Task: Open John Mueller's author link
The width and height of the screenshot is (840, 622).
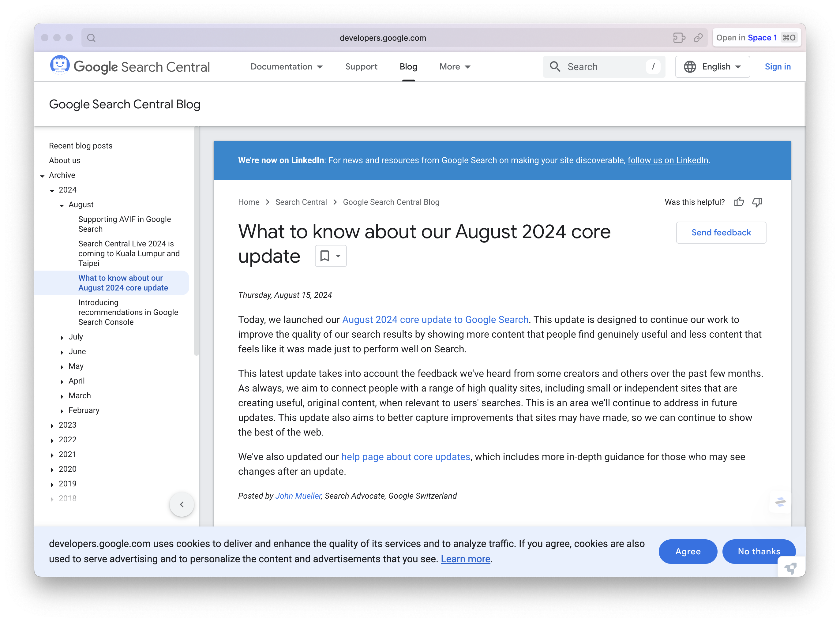Action: pos(298,496)
